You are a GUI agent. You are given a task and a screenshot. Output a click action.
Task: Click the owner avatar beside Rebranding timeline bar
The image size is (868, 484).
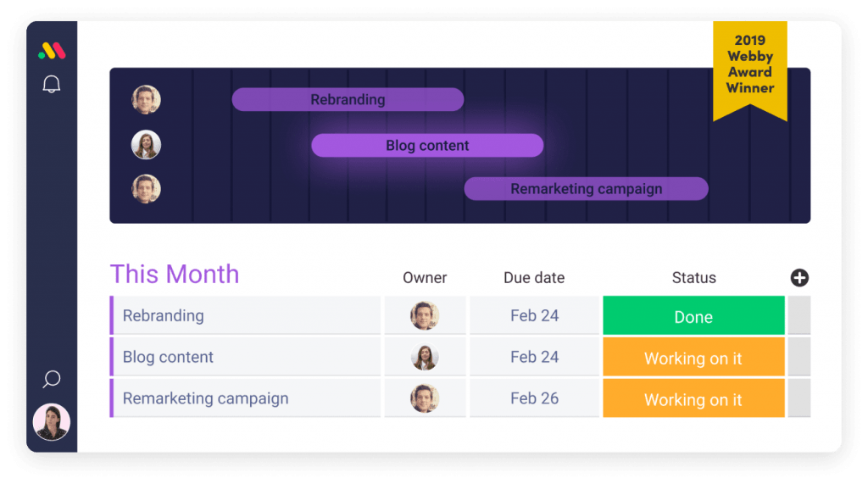(146, 100)
